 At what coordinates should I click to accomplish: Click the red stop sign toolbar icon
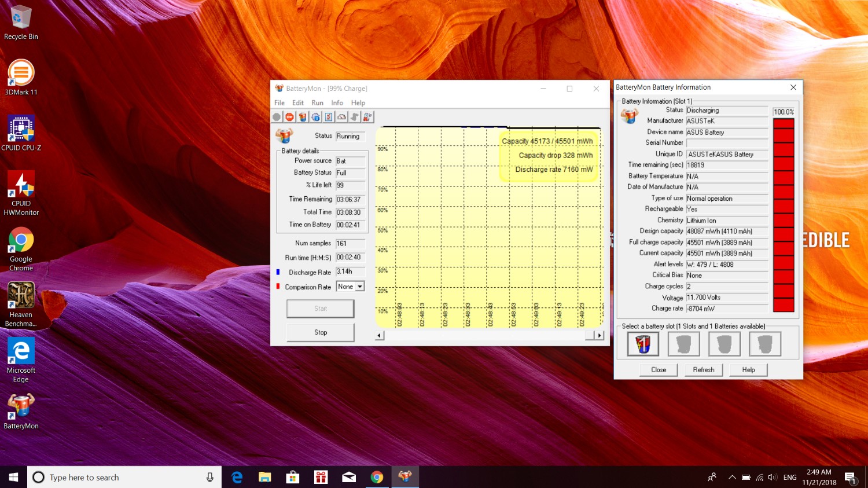click(289, 117)
